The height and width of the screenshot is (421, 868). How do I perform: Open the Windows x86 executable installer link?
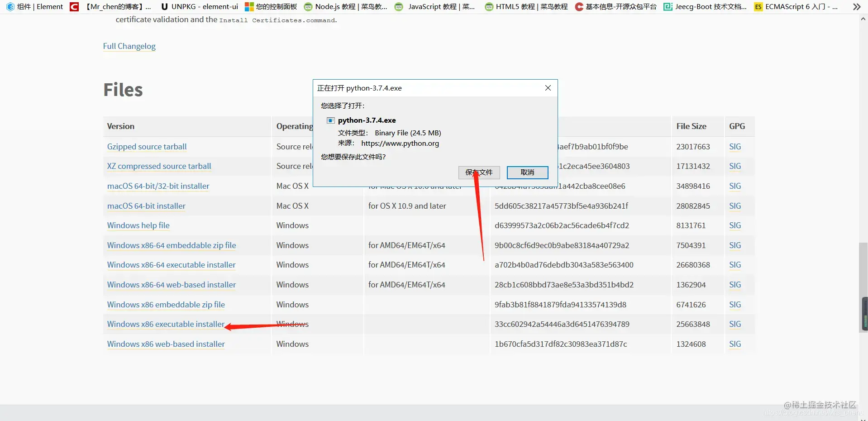pyautogui.click(x=166, y=324)
